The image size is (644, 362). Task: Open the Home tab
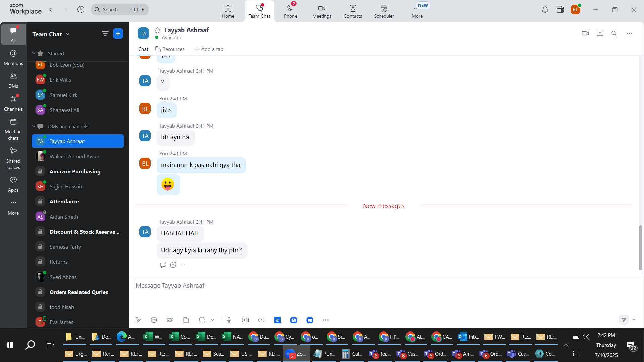(228, 11)
